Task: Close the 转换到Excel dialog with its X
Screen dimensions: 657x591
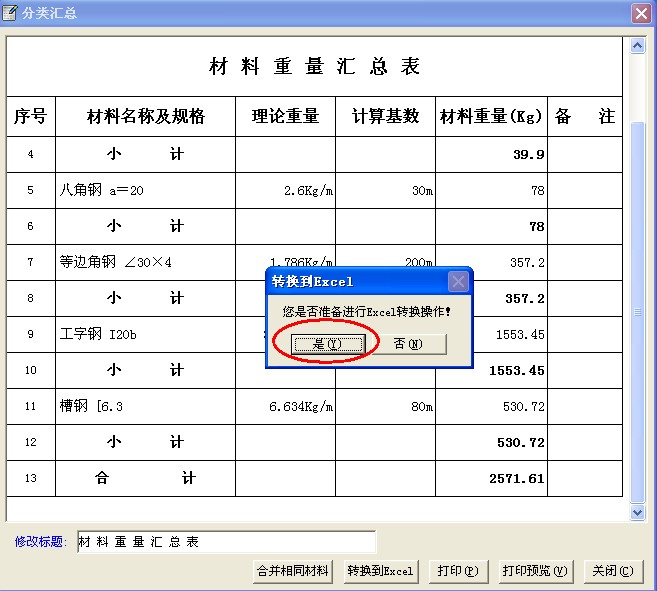Action: [458, 281]
